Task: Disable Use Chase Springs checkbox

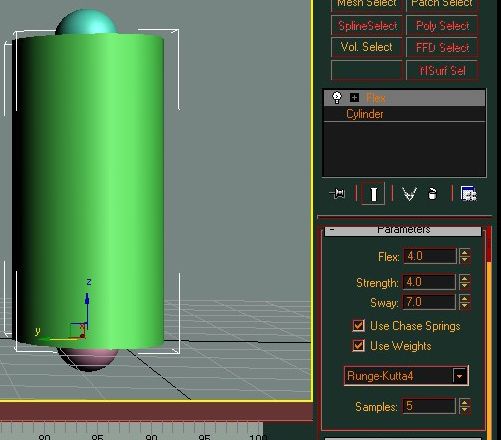Action: (x=358, y=326)
